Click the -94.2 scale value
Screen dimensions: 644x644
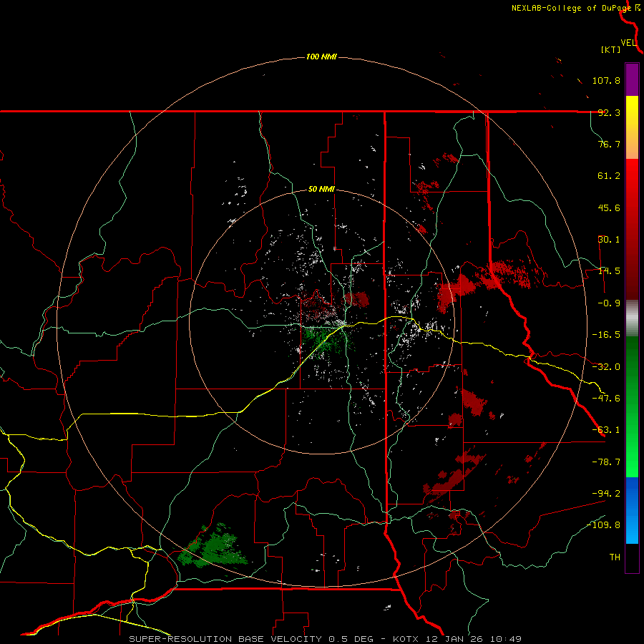click(606, 493)
